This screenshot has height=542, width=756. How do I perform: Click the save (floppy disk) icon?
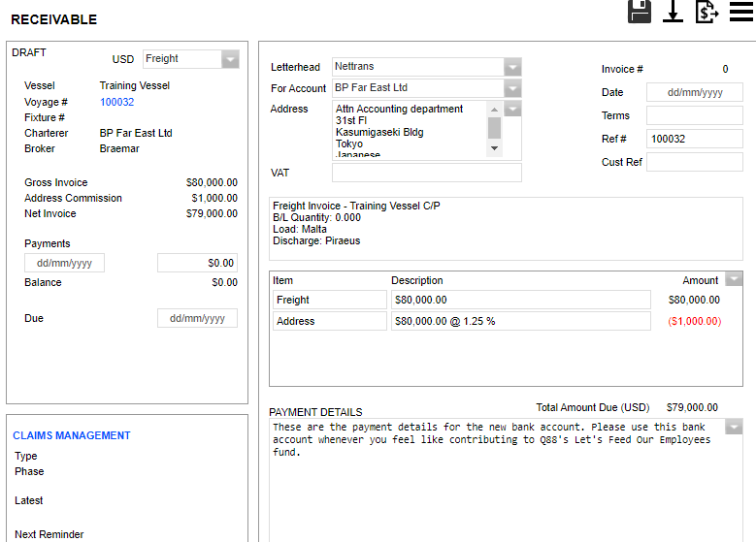(x=640, y=12)
